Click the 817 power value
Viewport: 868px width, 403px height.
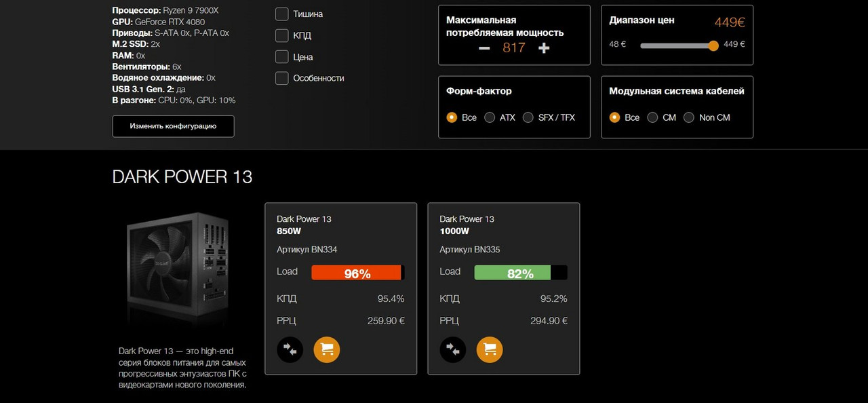click(x=514, y=48)
